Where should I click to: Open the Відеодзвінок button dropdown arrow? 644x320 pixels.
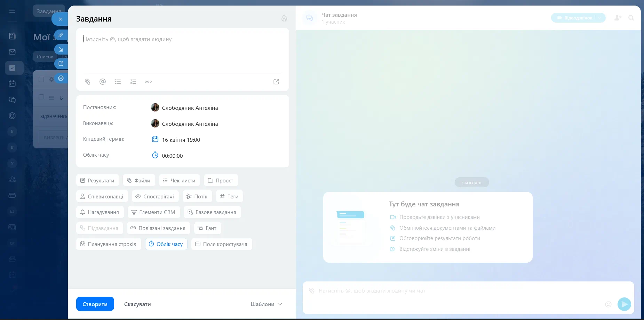pyautogui.click(x=600, y=18)
